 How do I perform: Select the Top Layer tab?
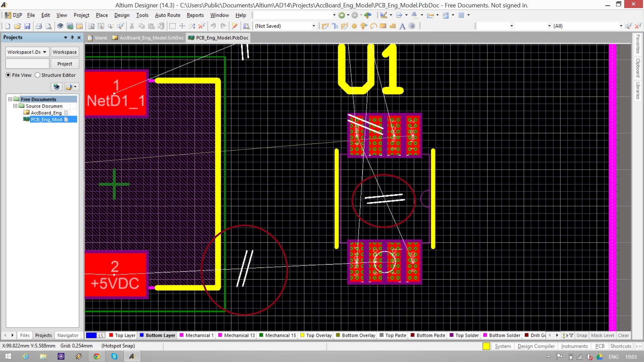coord(122,335)
